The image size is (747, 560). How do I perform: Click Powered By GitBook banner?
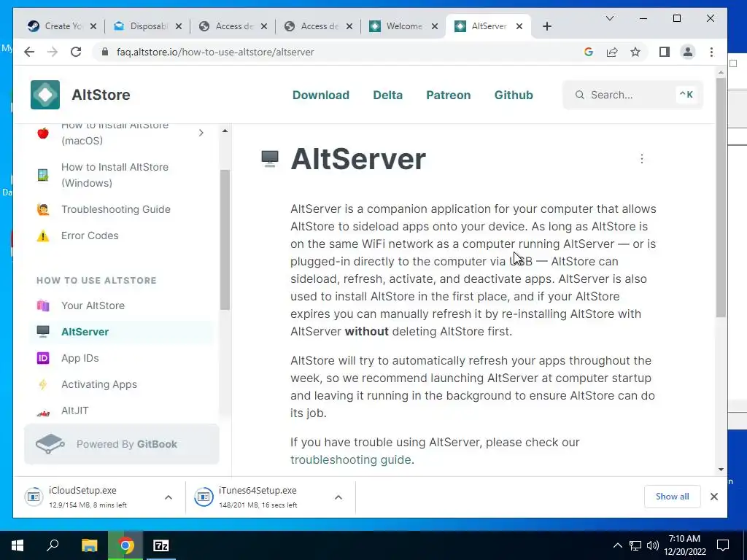coord(122,444)
